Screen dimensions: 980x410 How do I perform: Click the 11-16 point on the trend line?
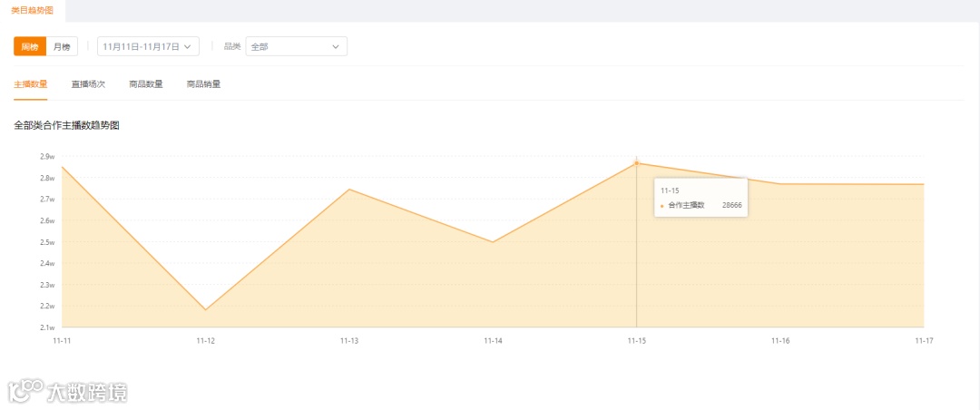780,184
